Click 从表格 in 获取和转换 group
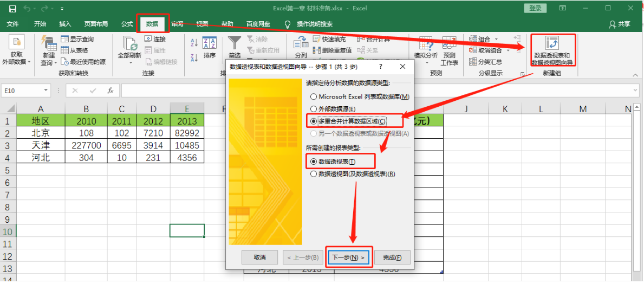 pos(74,50)
